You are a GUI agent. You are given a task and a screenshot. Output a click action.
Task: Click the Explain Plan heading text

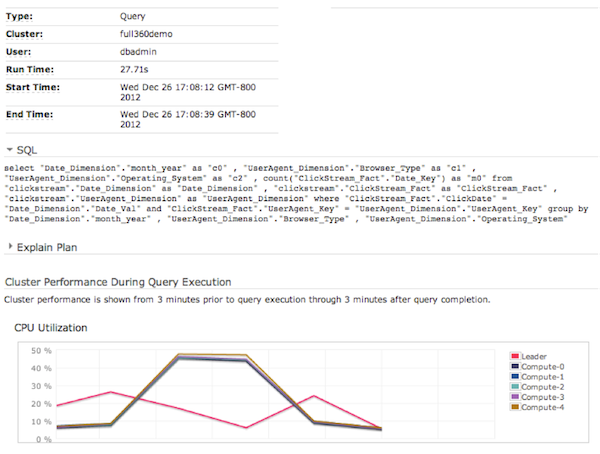46,246
